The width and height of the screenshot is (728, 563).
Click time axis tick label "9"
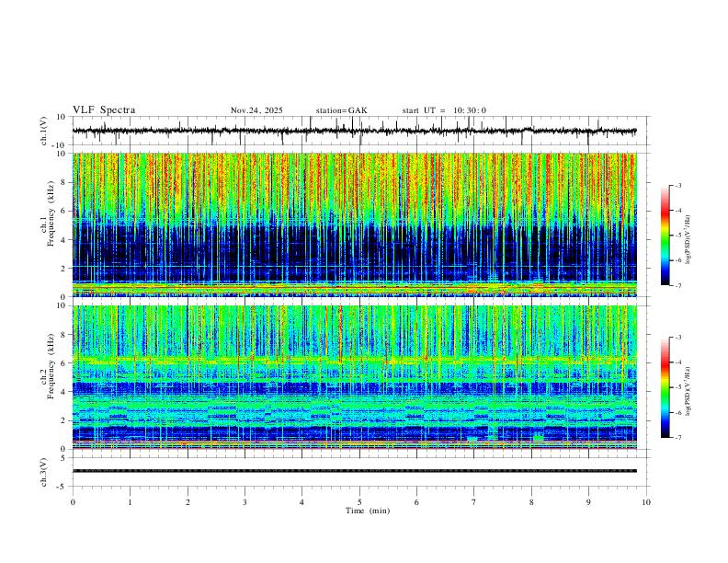click(588, 502)
